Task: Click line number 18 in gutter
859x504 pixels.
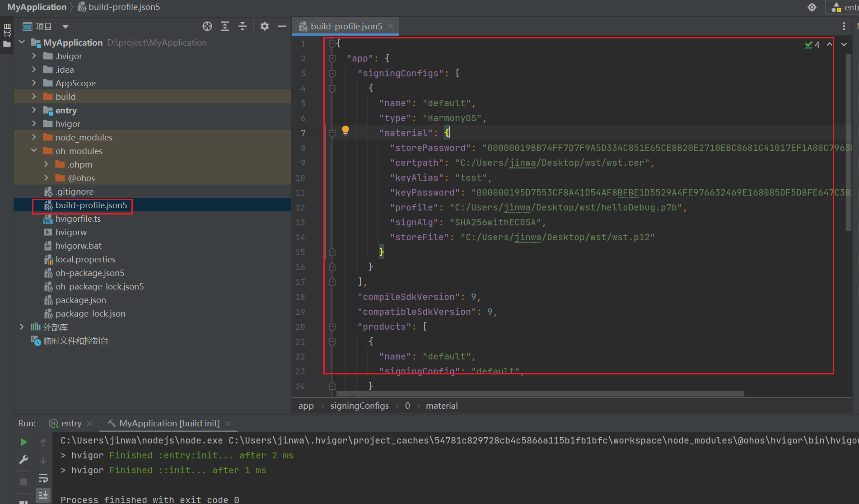Action: tap(300, 297)
